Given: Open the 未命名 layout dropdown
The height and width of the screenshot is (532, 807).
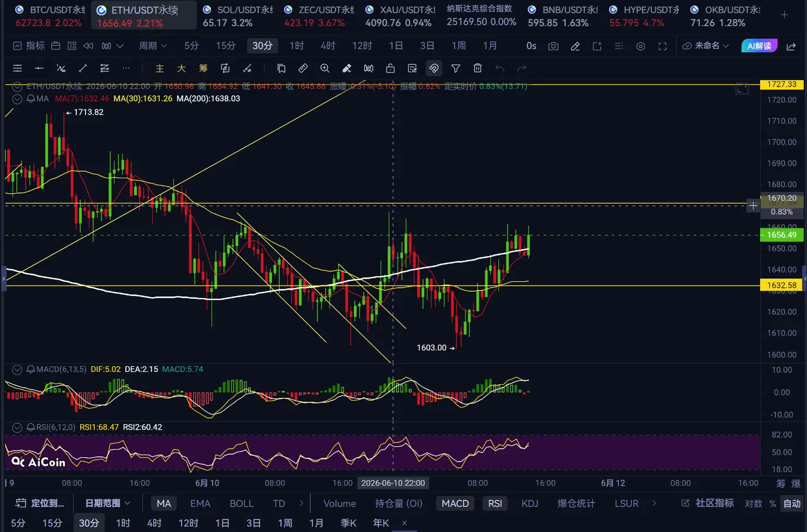Looking at the screenshot, I should coord(706,46).
